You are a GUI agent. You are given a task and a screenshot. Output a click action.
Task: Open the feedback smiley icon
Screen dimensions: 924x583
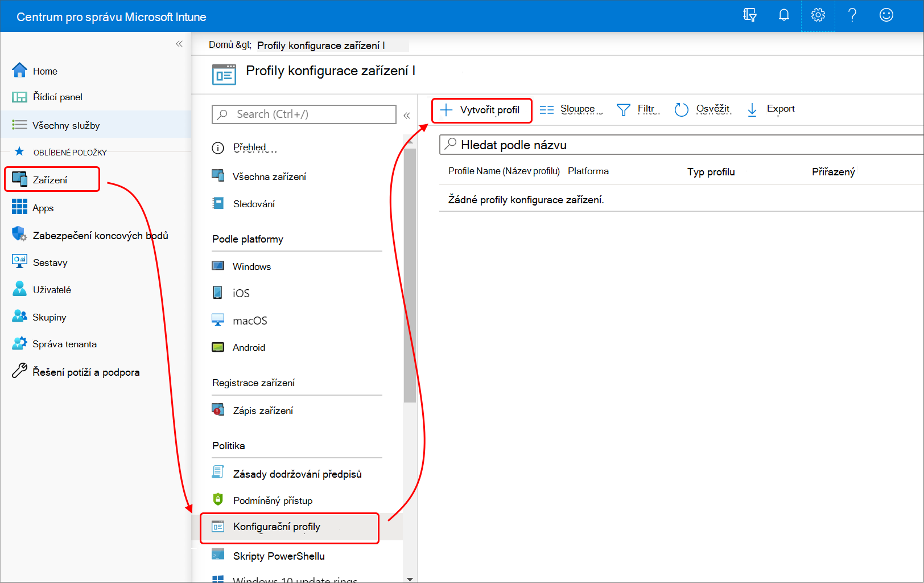[886, 15]
